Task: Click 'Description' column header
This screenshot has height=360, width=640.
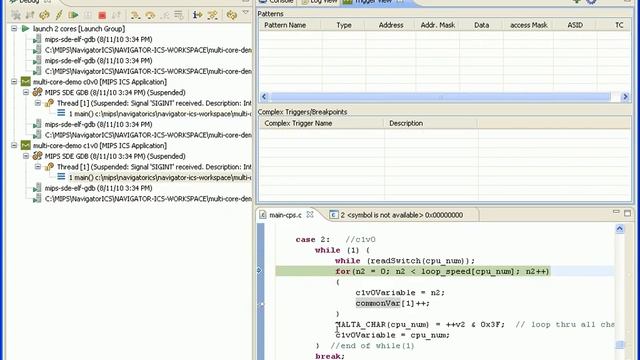Action: click(x=431, y=123)
